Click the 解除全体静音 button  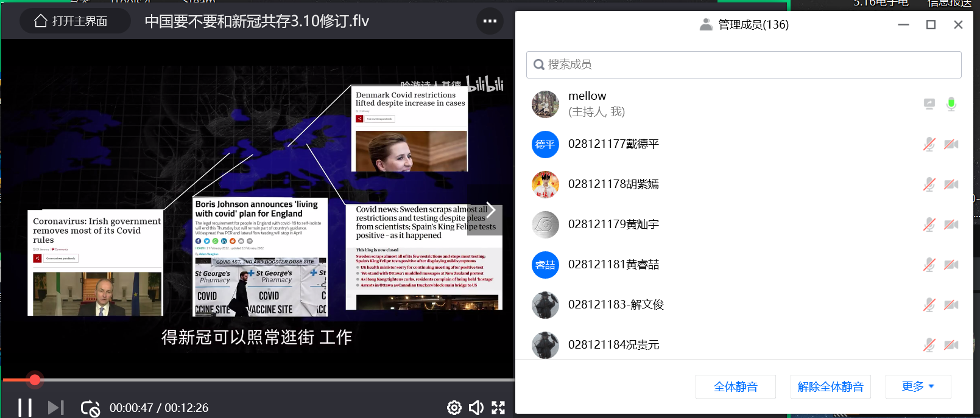tap(830, 386)
